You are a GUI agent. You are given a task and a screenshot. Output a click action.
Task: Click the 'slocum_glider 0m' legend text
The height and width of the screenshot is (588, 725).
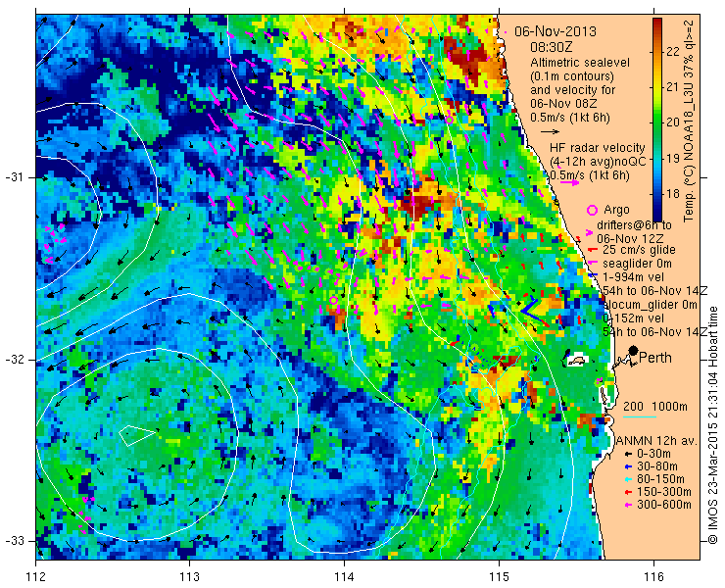651,305
